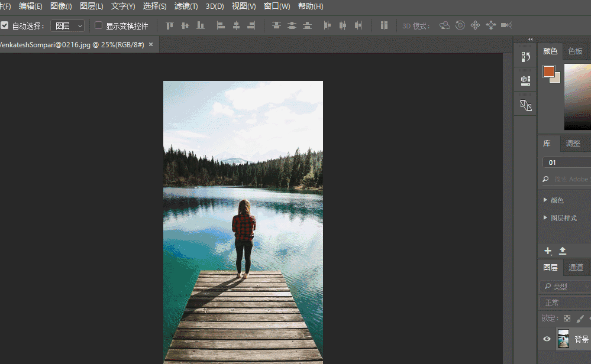Viewport: 591px width, 364px height.
Task: Pick a color in the color field
Action: [x=577, y=97]
